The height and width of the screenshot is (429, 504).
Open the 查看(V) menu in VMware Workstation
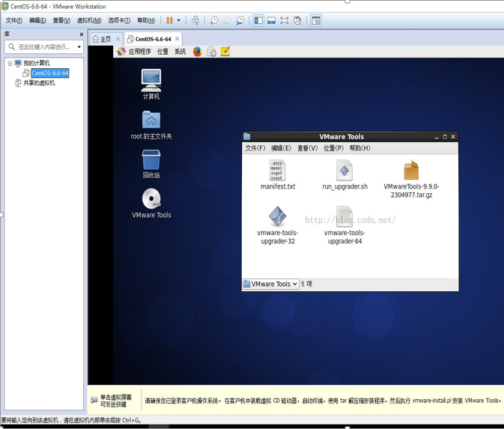pos(61,20)
